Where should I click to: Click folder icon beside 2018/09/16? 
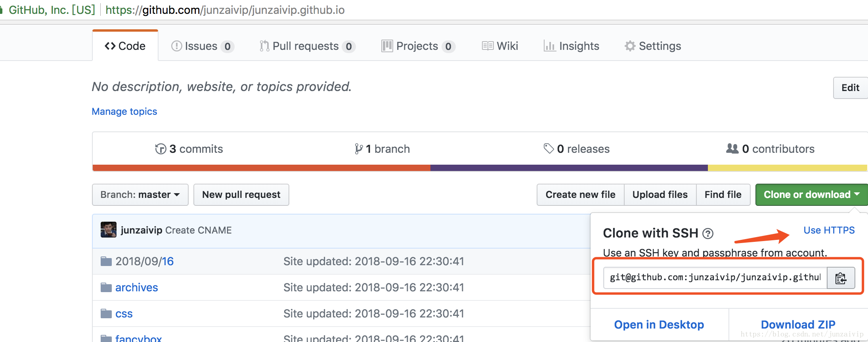(106, 261)
